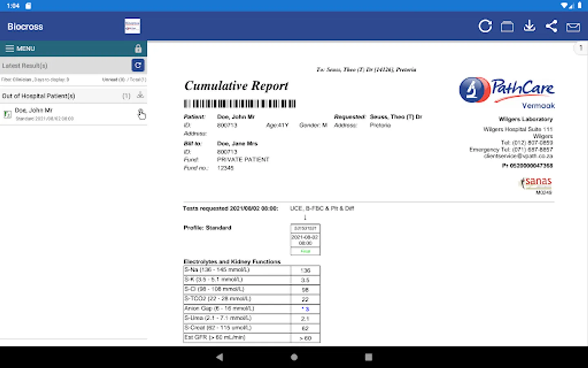
Task: Click the report barcode
Action: pos(240,103)
